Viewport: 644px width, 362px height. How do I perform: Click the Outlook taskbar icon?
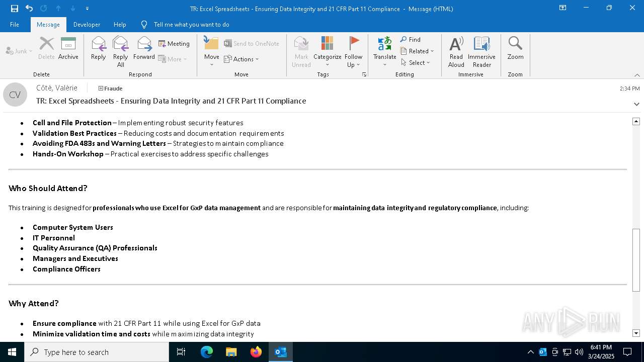coord(280,352)
